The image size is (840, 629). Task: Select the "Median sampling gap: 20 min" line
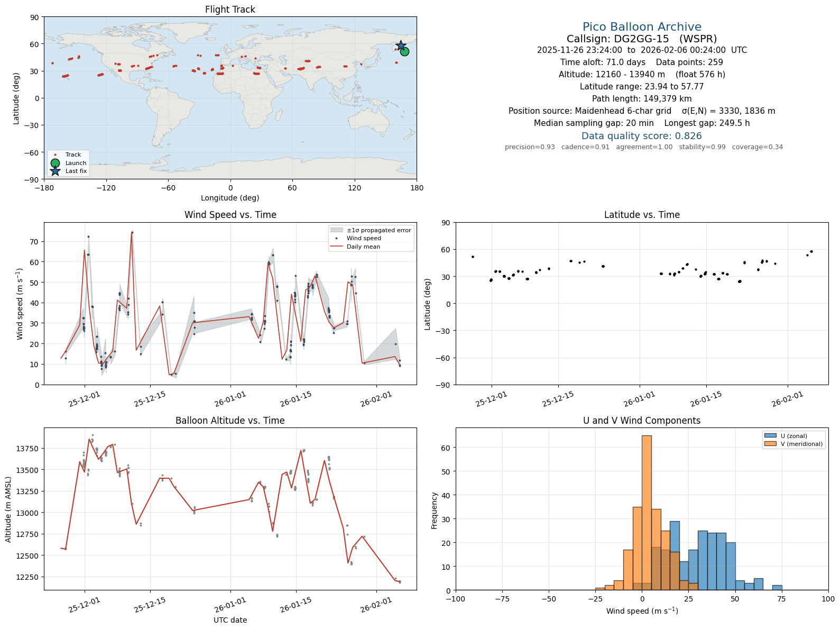pos(642,123)
